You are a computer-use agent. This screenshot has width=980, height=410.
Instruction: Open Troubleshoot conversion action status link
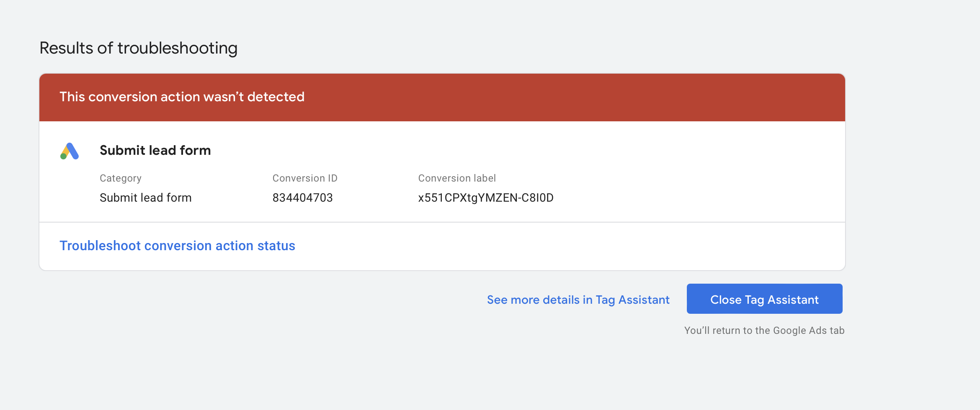point(177,246)
